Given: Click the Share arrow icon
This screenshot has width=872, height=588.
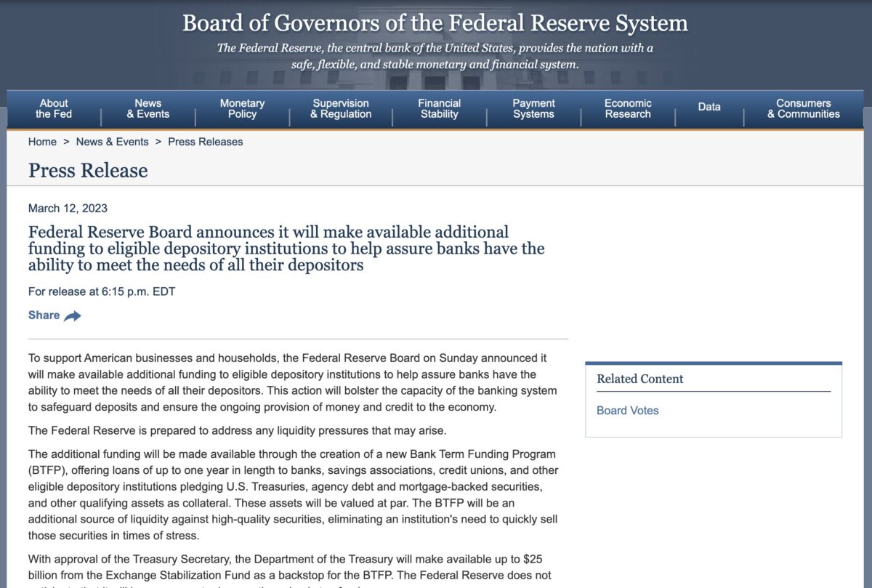Looking at the screenshot, I should (x=73, y=315).
